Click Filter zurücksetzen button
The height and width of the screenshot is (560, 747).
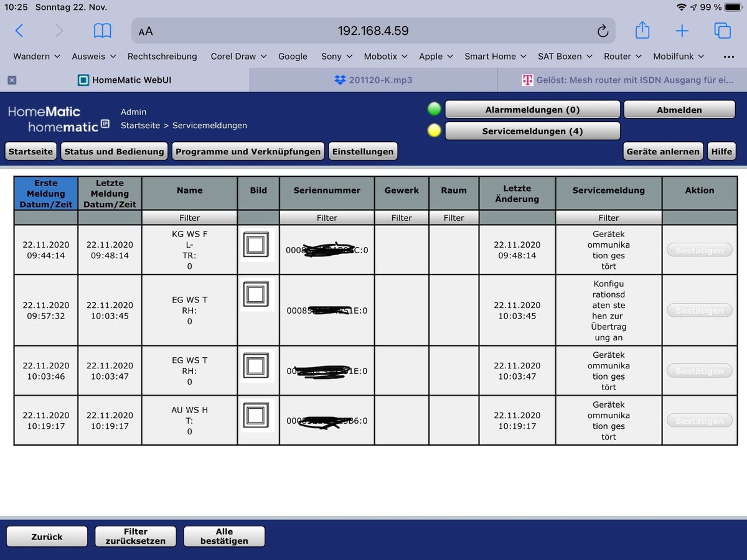tap(136, 536)
